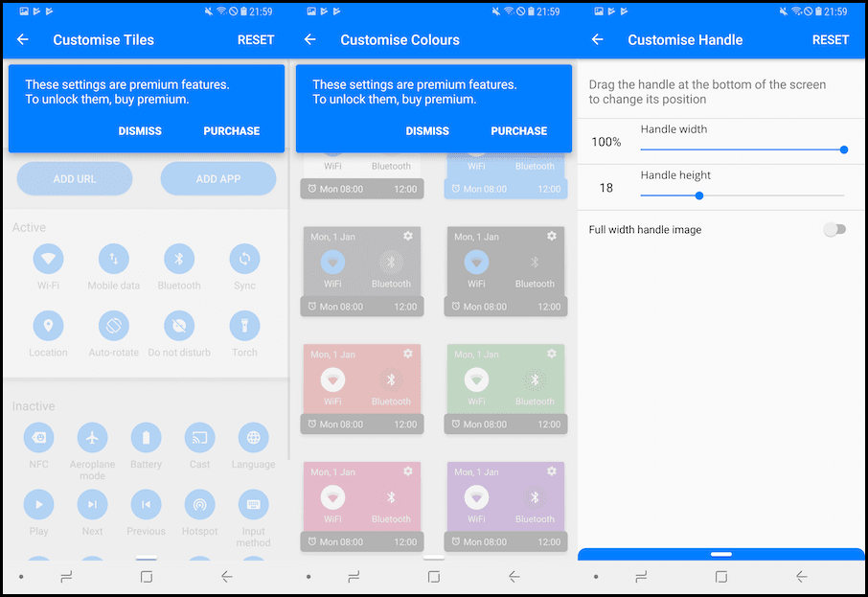Click the Handle height slider
Screen dimensions: 868x597
point(742,195)
